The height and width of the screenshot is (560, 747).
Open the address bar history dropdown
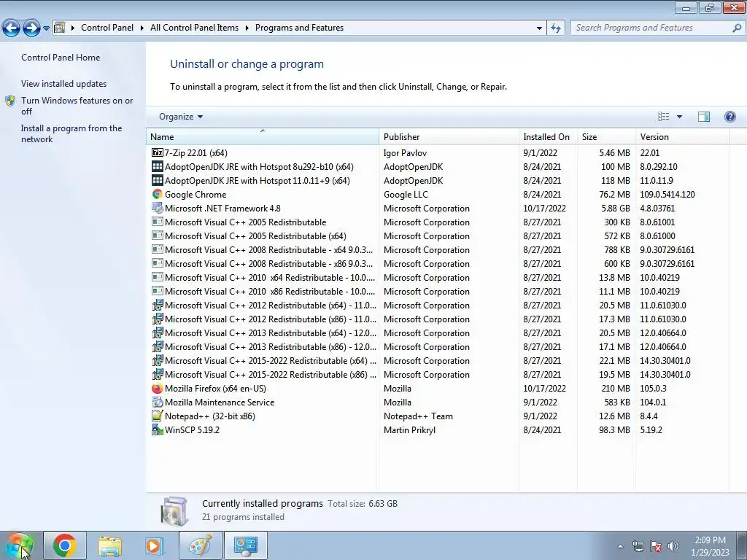click(x=539, y=28)
